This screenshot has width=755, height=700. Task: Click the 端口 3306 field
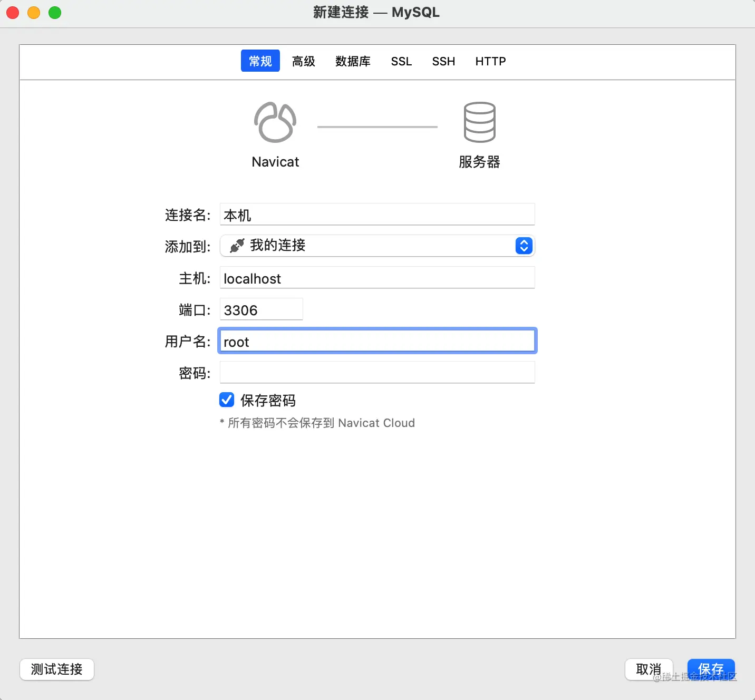pos(262,309)
